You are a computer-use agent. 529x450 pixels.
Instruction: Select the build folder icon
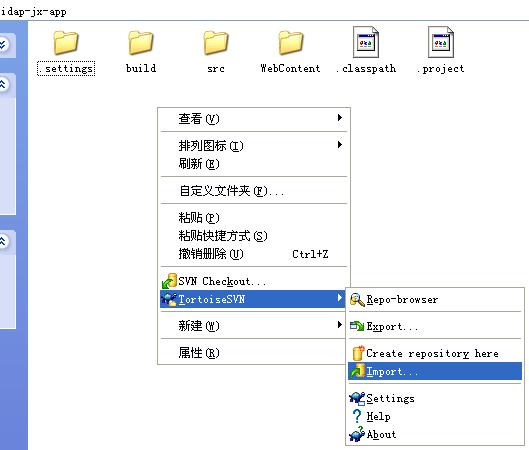click(141, 43)
